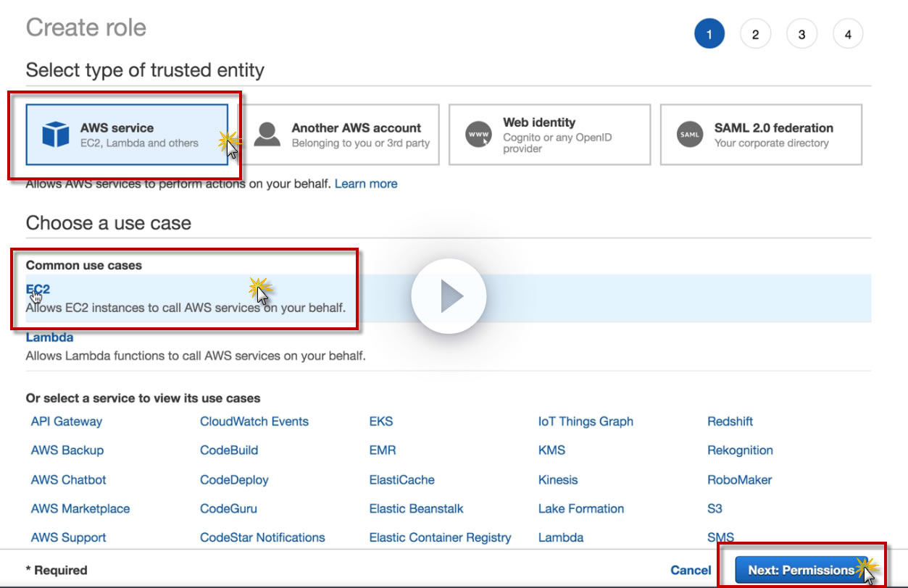Select the Lake Formation service
908x588 pixels.
(581, 509)
